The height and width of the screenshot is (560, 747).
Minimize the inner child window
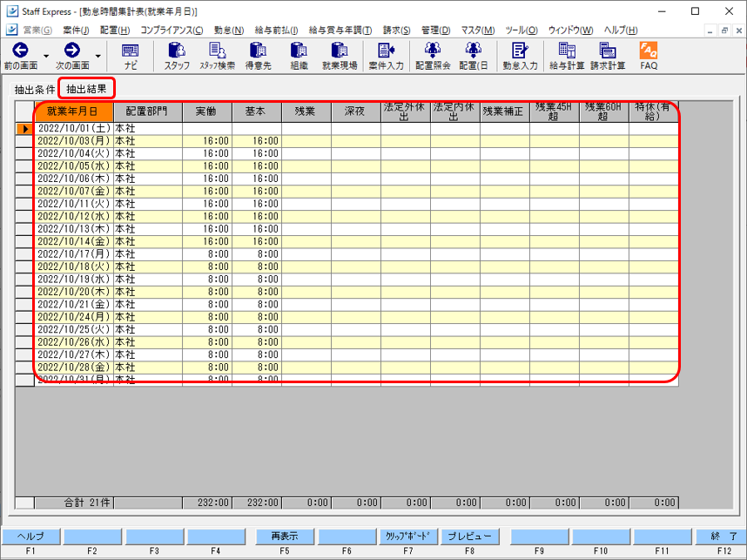point(710,30)
